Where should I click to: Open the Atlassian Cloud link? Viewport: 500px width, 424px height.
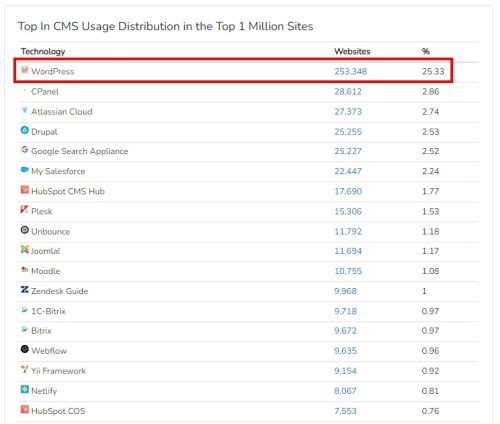tap(62, 111)
